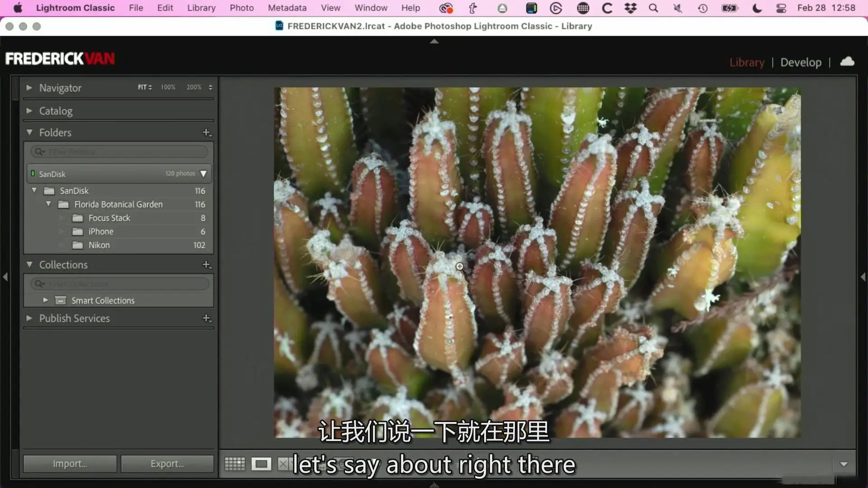Viewport: 868px width, 488px height.
Task: Open the Library menu
Action: (x=201, y=8)
